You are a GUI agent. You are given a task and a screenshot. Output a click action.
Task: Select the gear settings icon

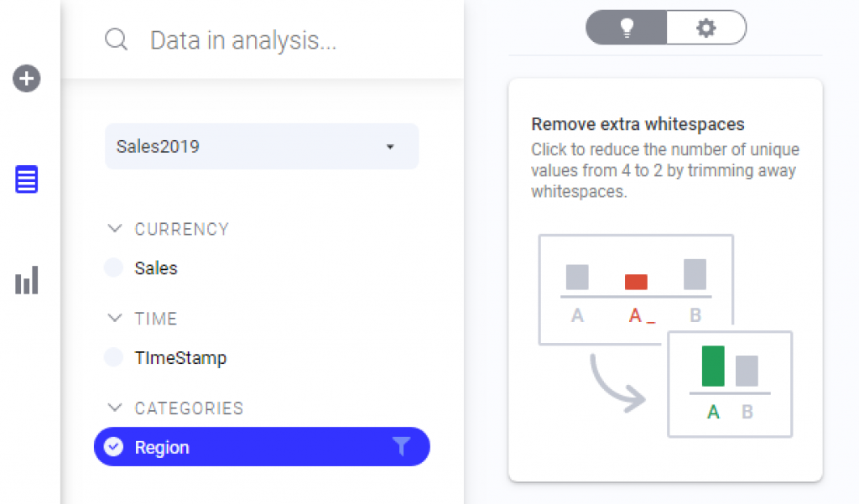[706, 28]
